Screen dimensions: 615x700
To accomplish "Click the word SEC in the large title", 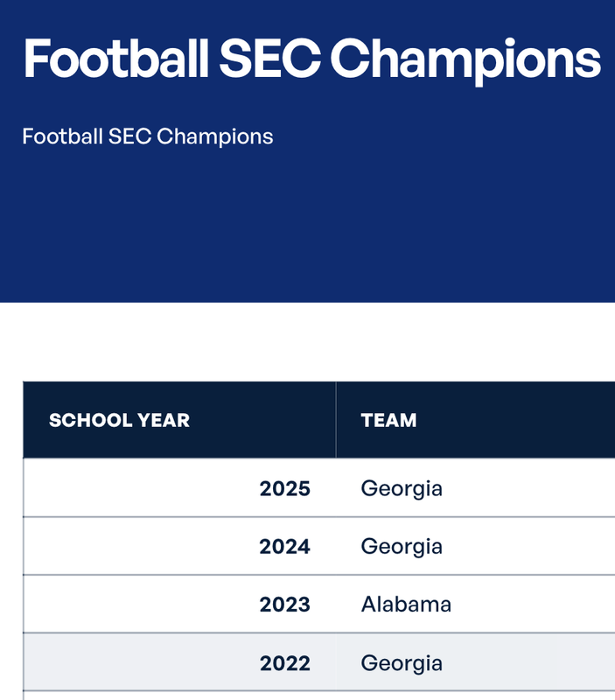I will click(269, 59).
